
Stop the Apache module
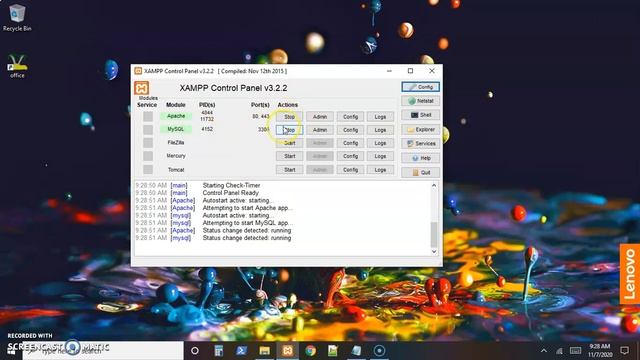pyautogui.click(x=289, y=117)
